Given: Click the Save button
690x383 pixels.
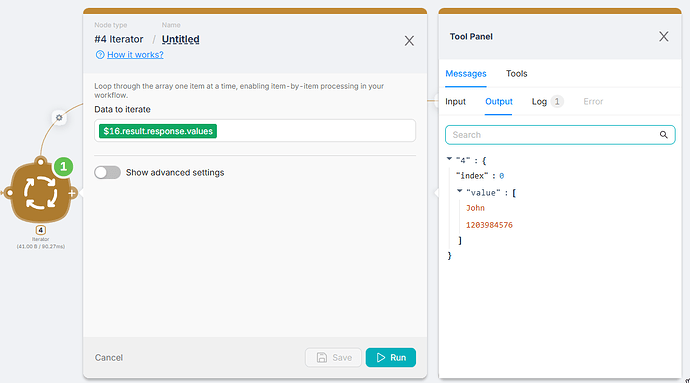Looking at the screenshot, I should click(x=334, y=357).
